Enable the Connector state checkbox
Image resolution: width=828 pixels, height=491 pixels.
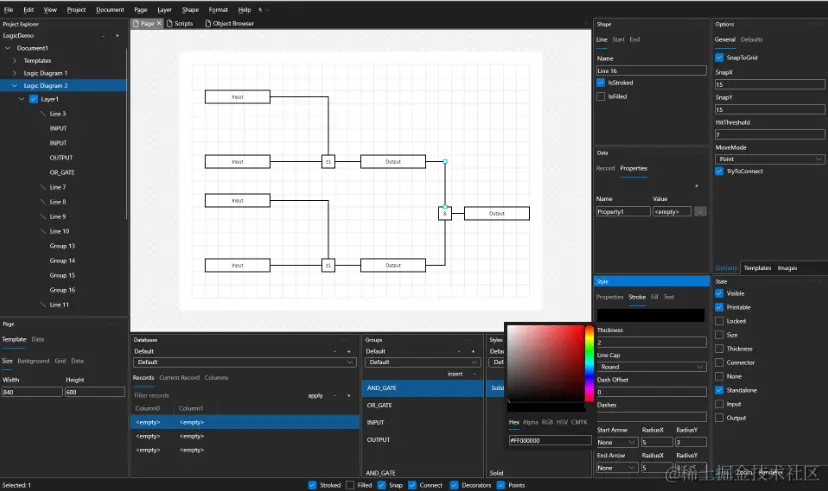pos(719,363)
